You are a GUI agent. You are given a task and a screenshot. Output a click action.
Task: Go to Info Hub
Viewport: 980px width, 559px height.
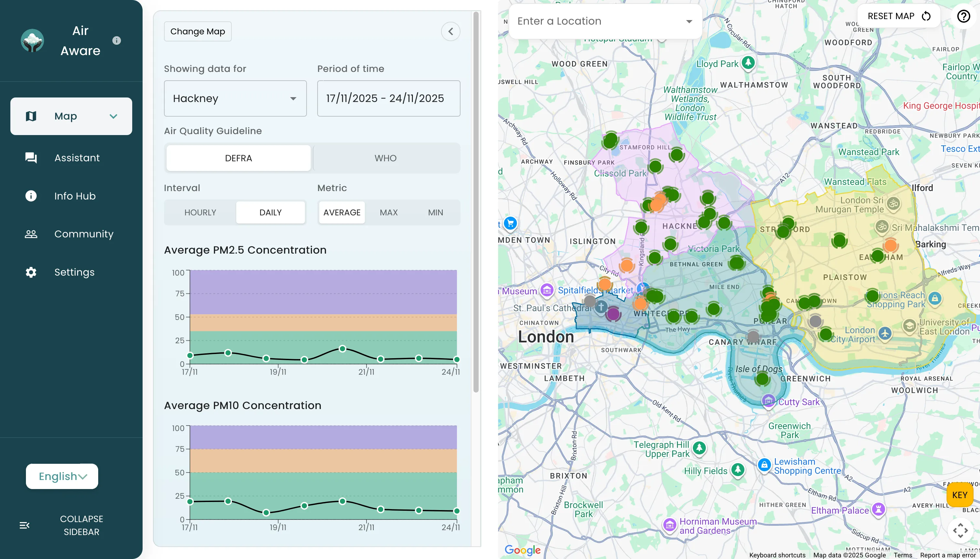[75, 196]
